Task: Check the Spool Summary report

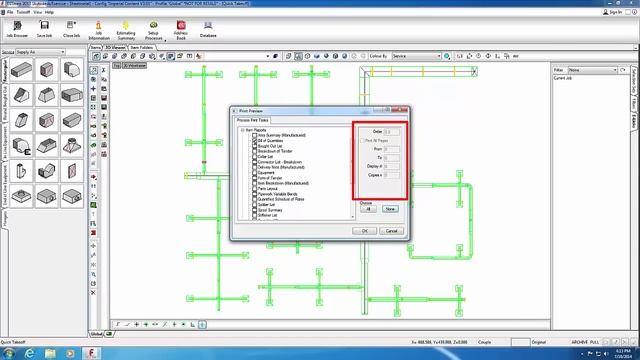Action: point(255,210)
